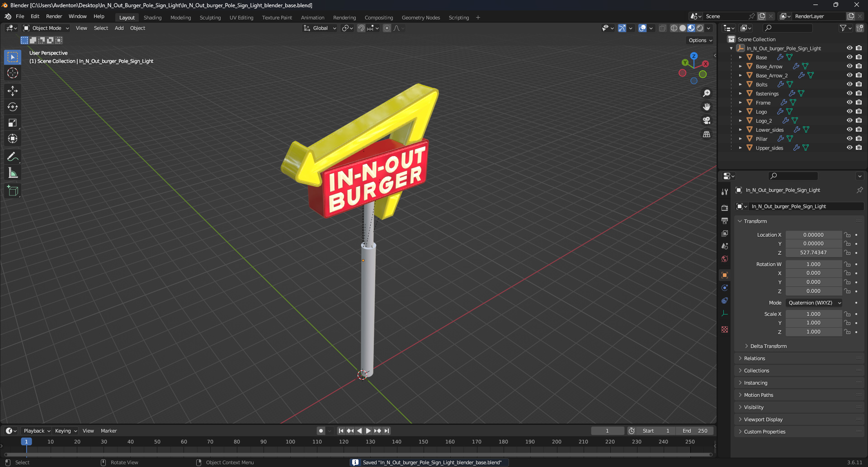The image size is (868, 467).
Task: Switch perspective/orthographic grid icon
Action: click(x=707, y=134)
